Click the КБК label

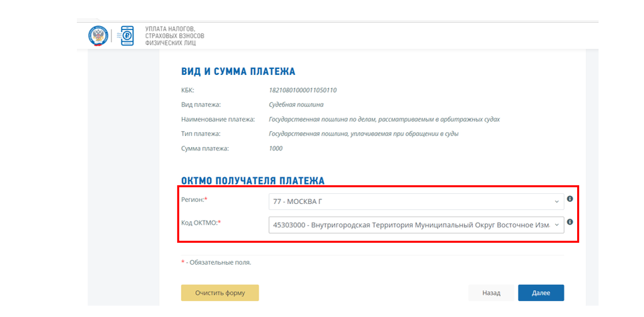click(187, 90)
